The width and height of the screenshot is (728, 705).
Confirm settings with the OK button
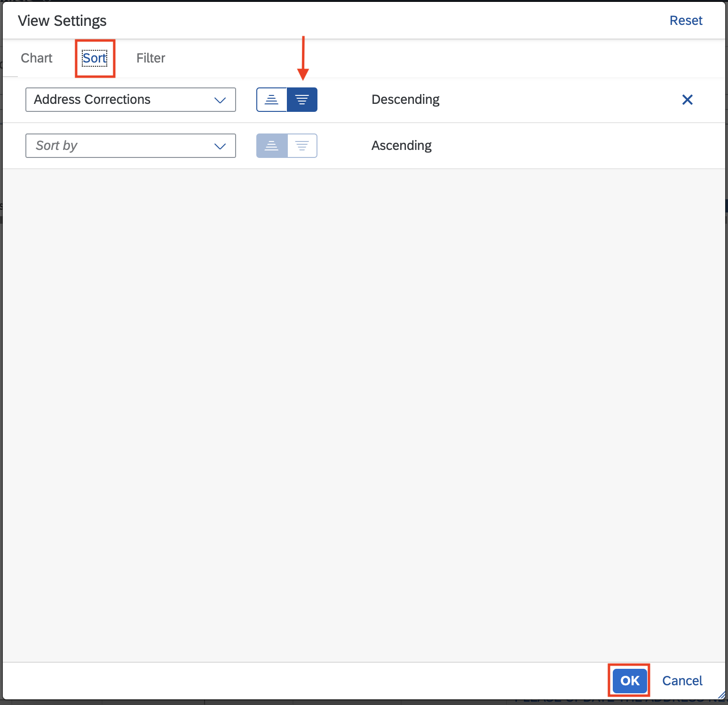pos(630,681)
